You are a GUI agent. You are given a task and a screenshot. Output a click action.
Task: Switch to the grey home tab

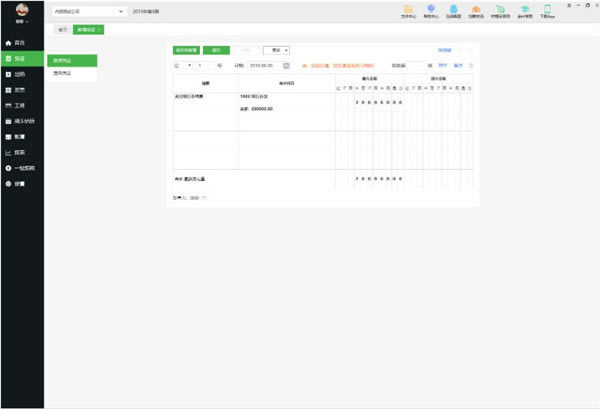[x=62, y=29]
